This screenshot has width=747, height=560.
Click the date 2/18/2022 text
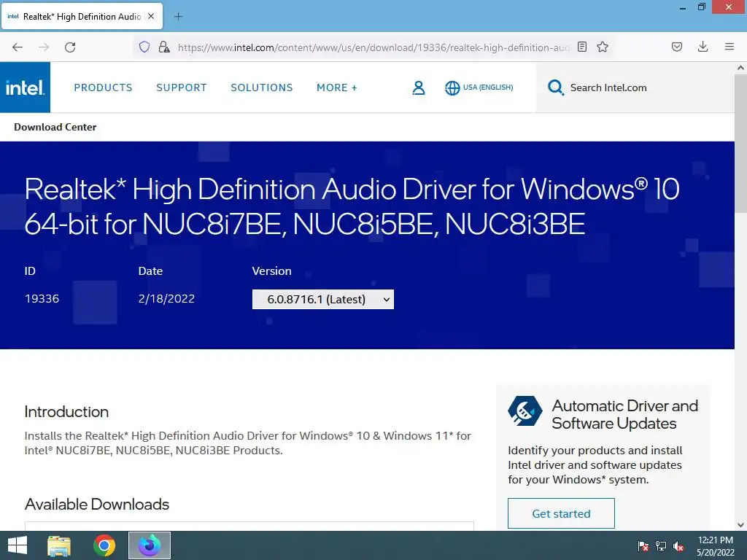(166, 298)
